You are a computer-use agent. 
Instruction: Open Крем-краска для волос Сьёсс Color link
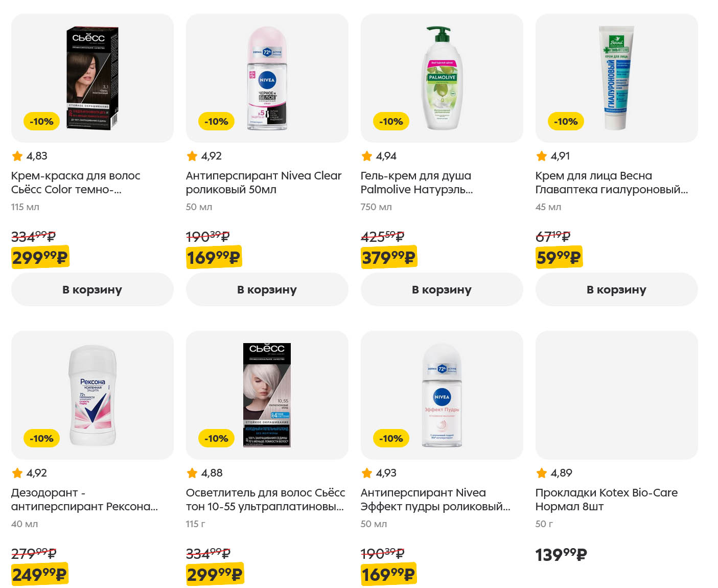(x=76, y=183)
